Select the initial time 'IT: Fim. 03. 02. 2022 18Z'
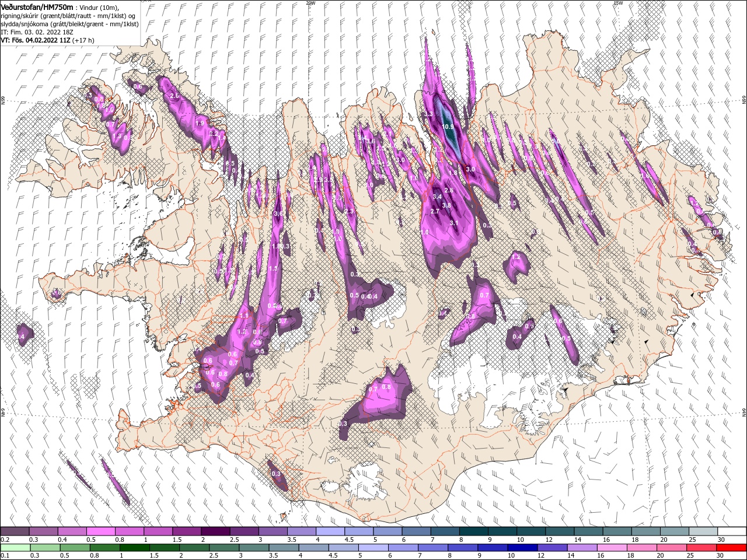 tap(36, 32)
